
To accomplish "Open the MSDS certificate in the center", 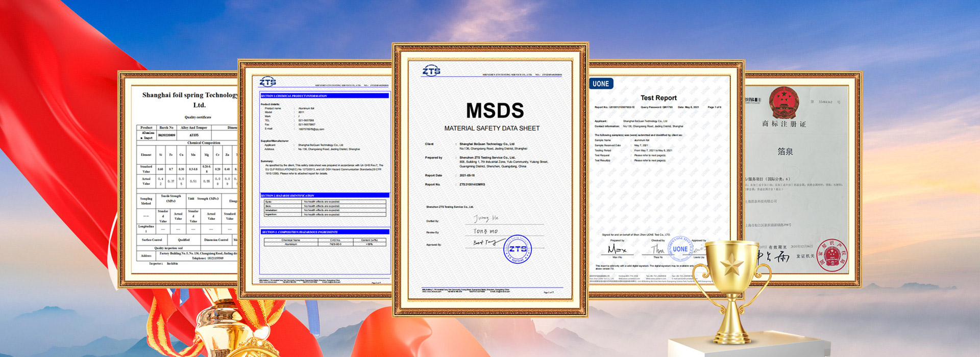I will tap(490, 180).
